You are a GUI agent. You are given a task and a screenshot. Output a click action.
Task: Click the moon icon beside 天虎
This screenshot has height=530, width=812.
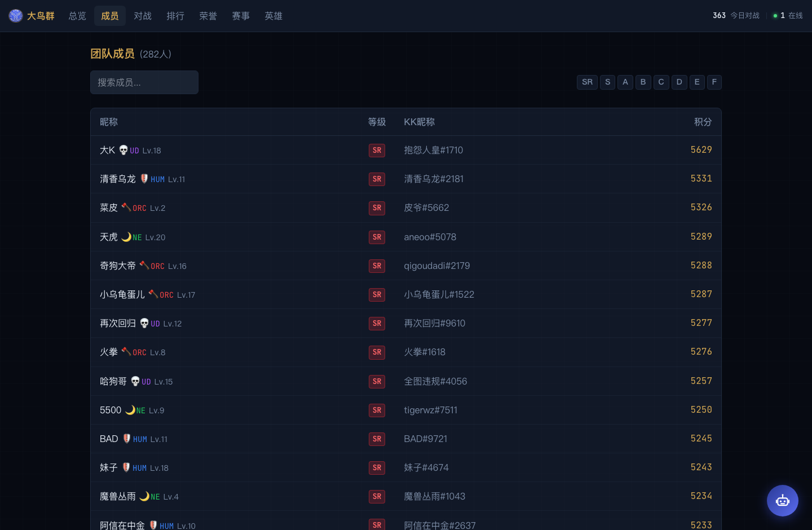[x=126, y=237]
